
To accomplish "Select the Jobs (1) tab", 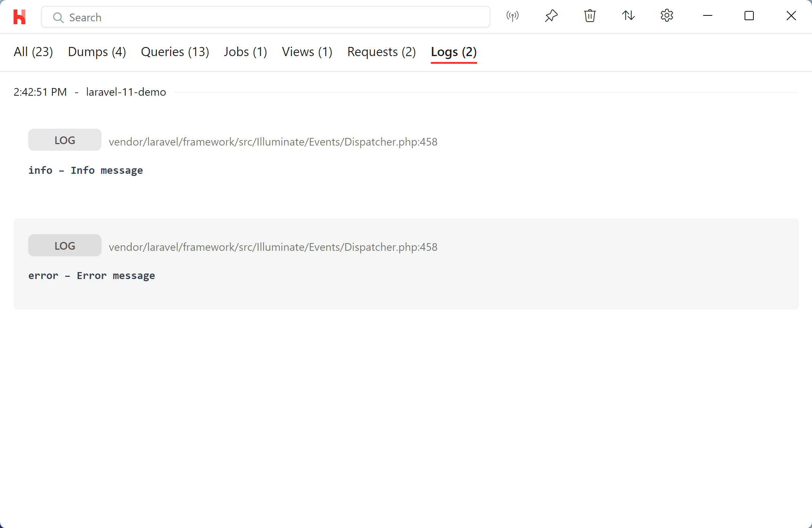I will click(245, 52).
